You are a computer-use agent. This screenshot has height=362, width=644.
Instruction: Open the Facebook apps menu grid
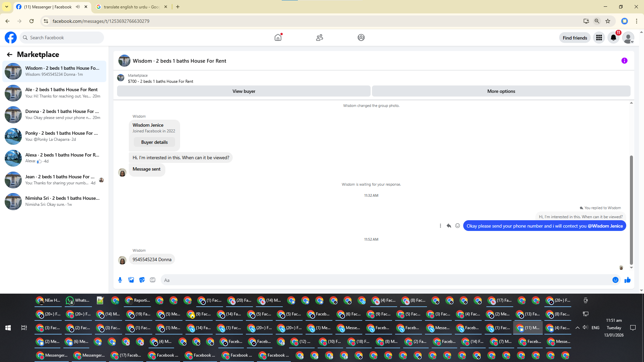(x=599, y=38)
